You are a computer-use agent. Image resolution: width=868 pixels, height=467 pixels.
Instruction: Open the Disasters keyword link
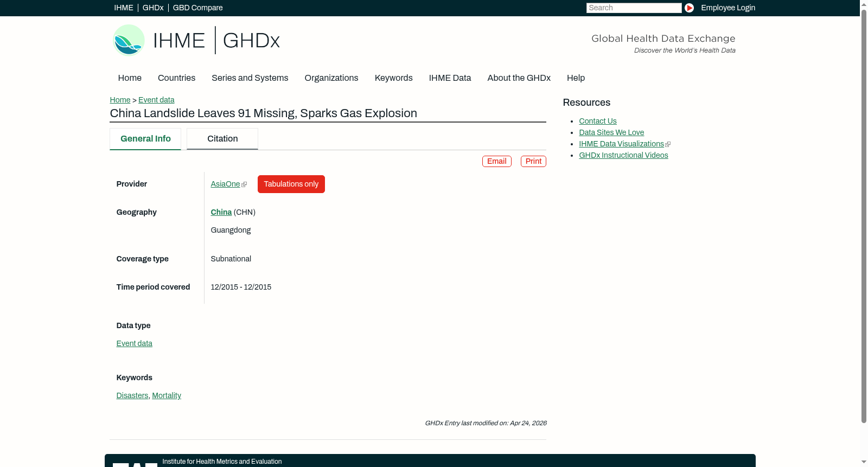[x=132, y=395]
